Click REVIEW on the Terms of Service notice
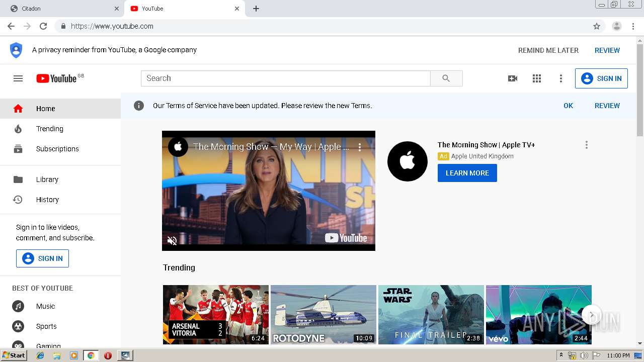 (x=607, y=106)
